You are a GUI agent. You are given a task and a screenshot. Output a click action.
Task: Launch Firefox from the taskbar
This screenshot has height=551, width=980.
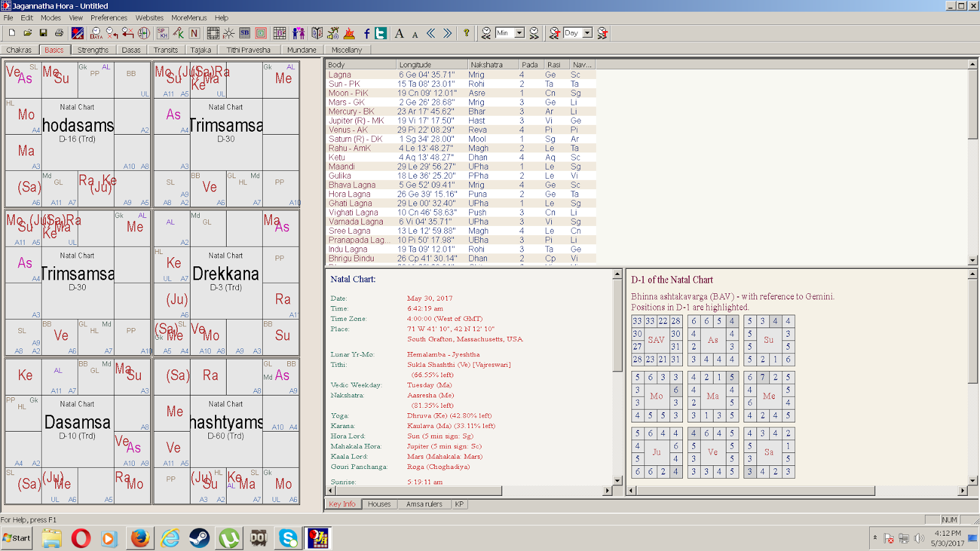pos(140,538)
